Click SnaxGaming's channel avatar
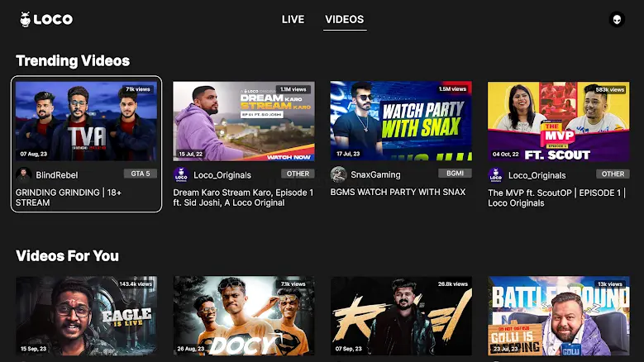Viewport: 644px width, 362px height. pyautogui.click(x=338, y=174)
